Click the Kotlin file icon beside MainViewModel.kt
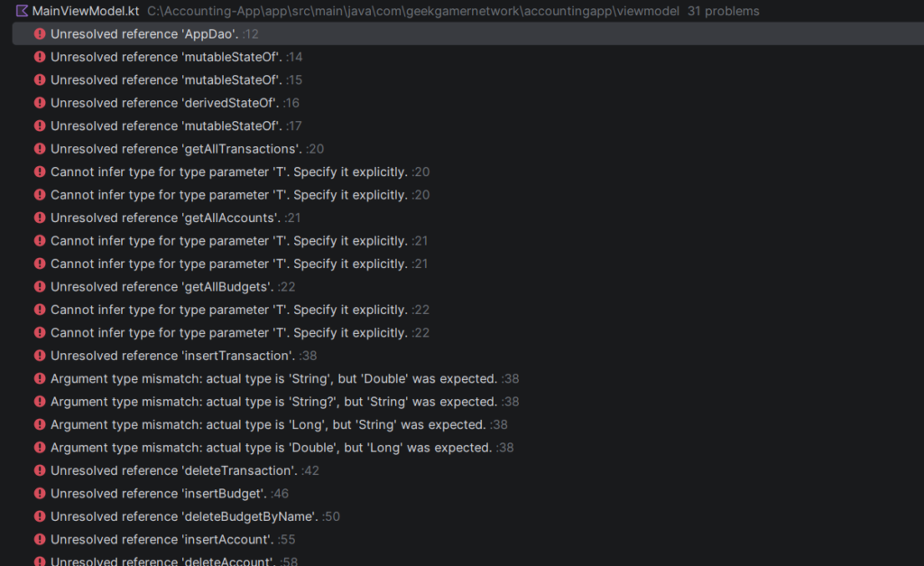This screenshot has height=566, width=924. [x=22, y=12]
